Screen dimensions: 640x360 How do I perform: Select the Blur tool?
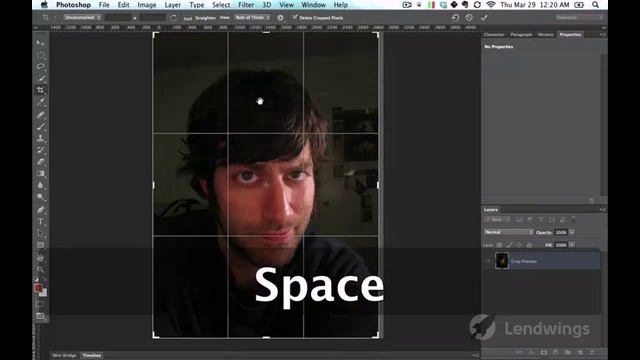tap(40, 186)
